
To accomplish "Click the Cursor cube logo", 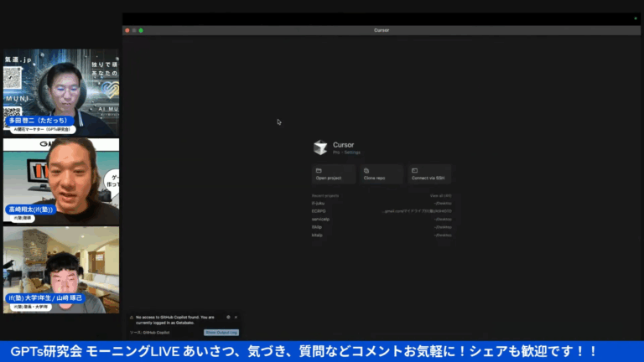I will tap(320, 147).
